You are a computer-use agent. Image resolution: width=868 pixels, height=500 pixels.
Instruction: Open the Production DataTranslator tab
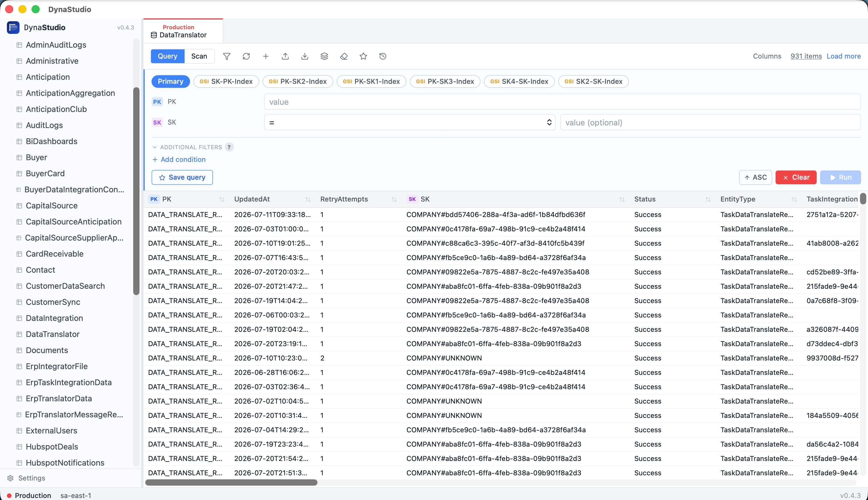coord(183,31)
